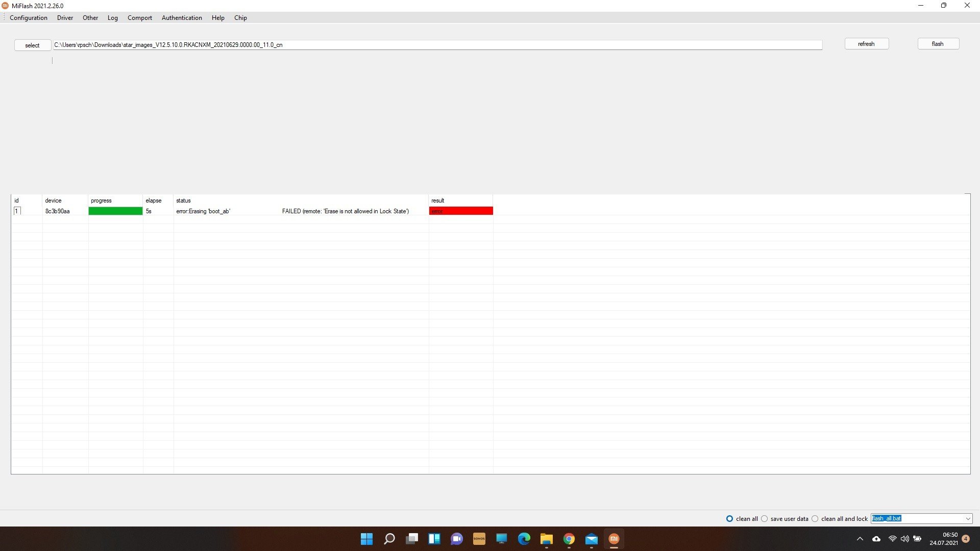
Task: Click the OneDrive cloud tray icon
Action: click(x=876, y=539)
